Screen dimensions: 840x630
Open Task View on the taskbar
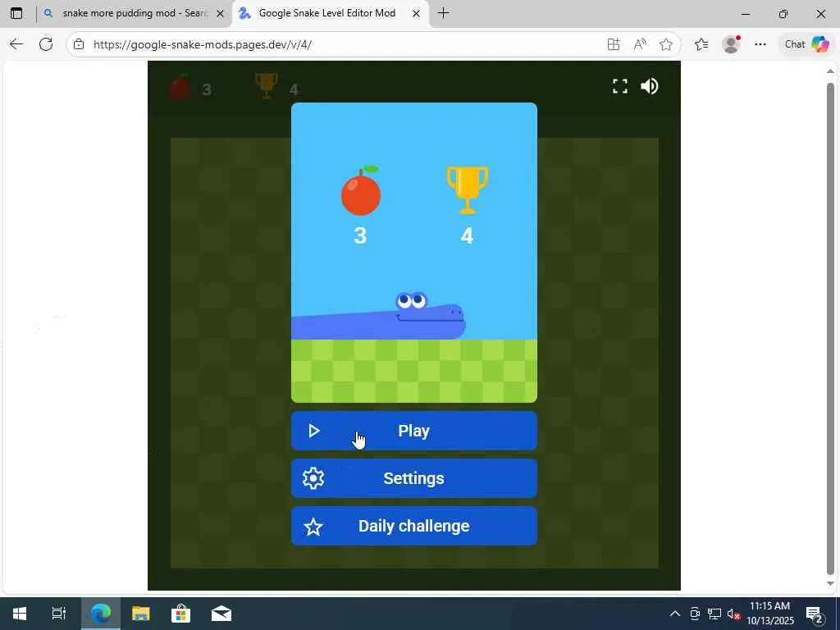[59, 614]
